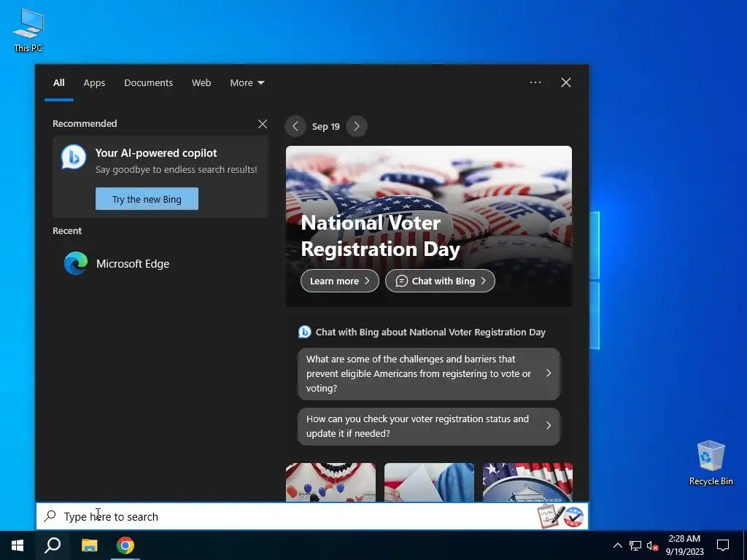Close the search panel
747x560 pixels.
click(x=566, y=82)
